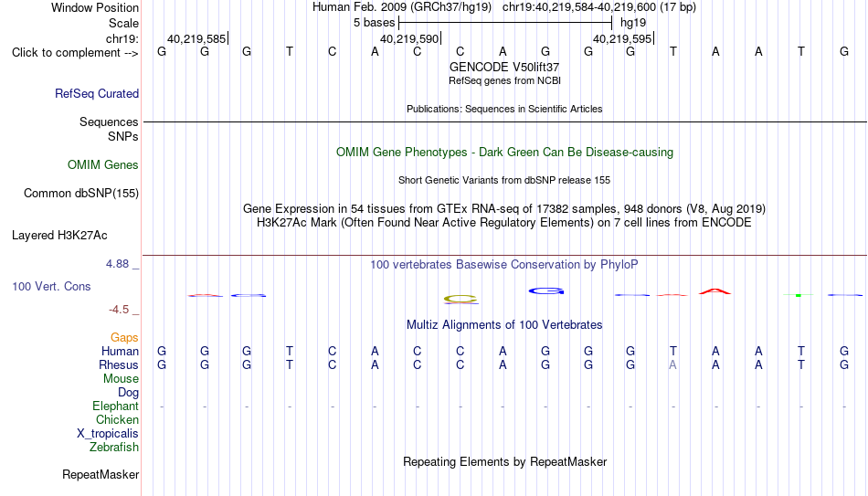The width and height of the screenshot is (868, 496).
Task: Click 'Short Genetic Variants from dbSNP' title
Action: (504, 181)
